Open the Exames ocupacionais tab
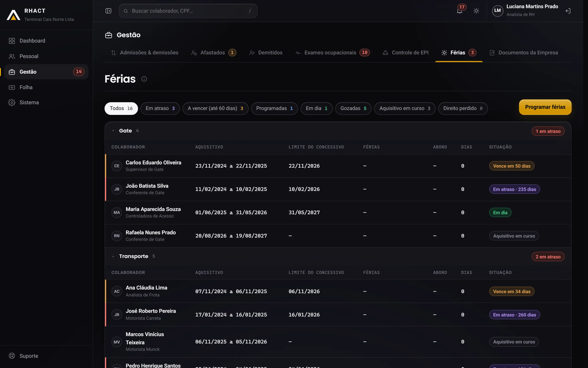 [x=332, y=53]
